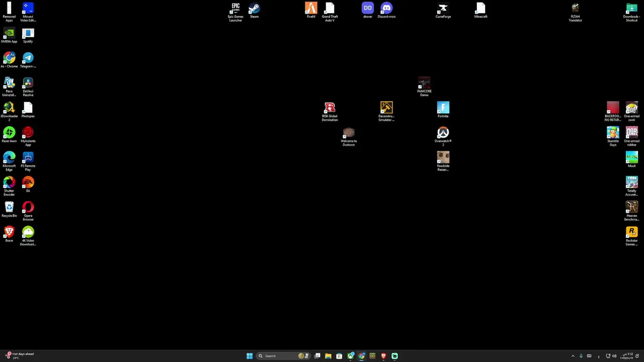
Task: Open File Explorer from the taskbar
Action: point(328,356)
